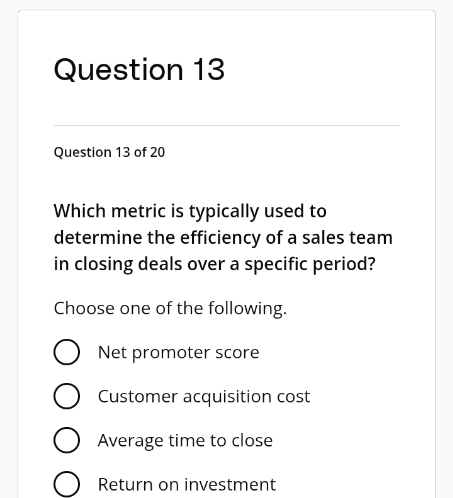Click the divider line under the heading
Viewport: 453px width, 498px height.
point(227,126)
